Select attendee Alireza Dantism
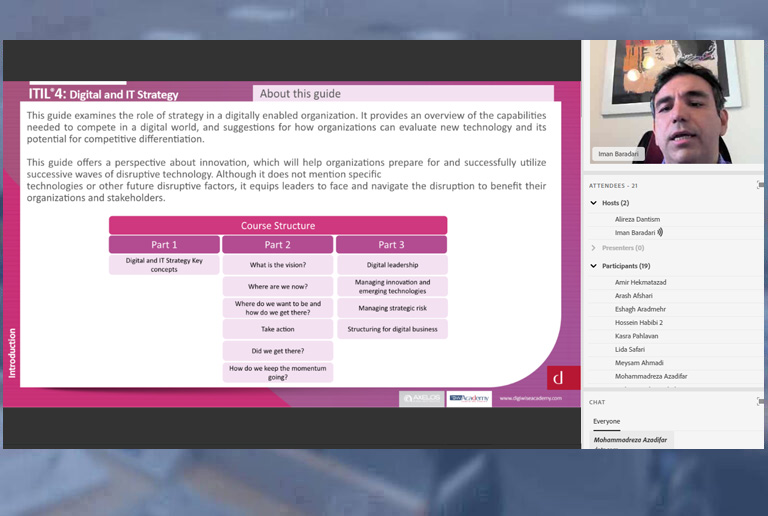The image size is (768, 516). click(637, 219)
